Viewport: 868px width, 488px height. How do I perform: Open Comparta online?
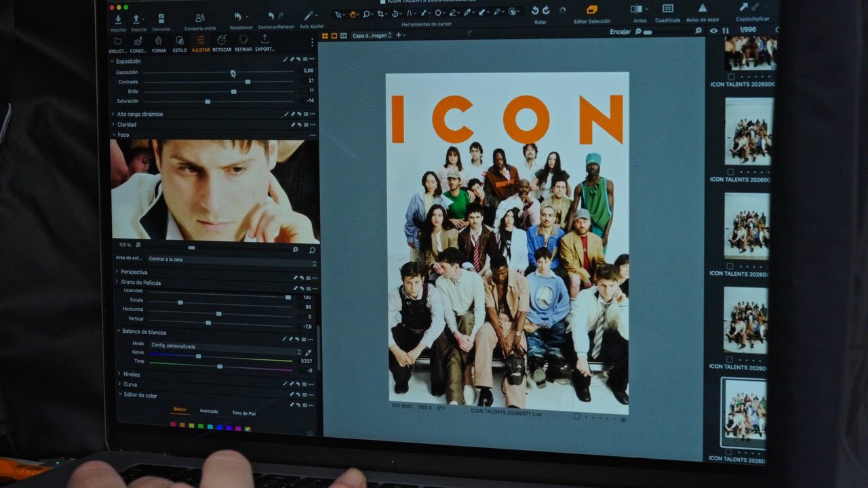[199, 18]
